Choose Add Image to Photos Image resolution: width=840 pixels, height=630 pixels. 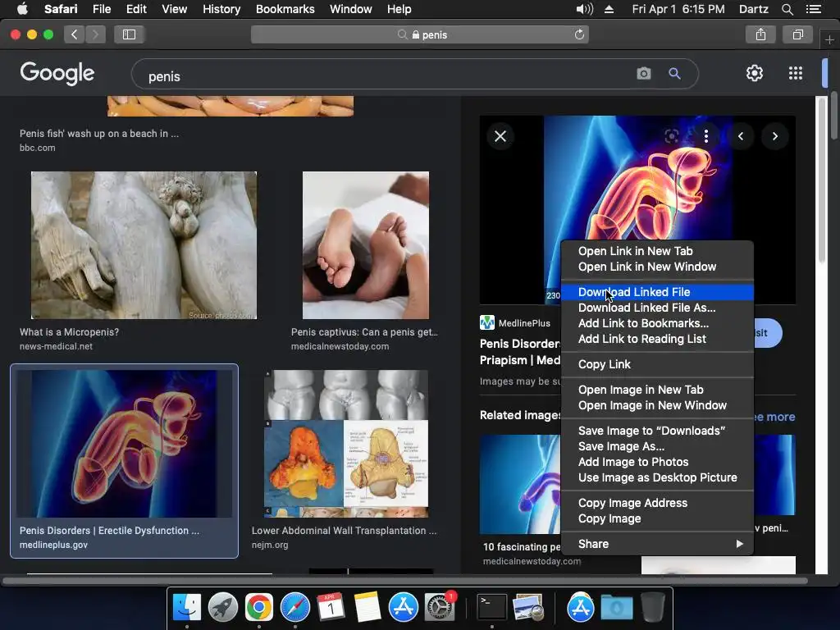click(657, 462)
